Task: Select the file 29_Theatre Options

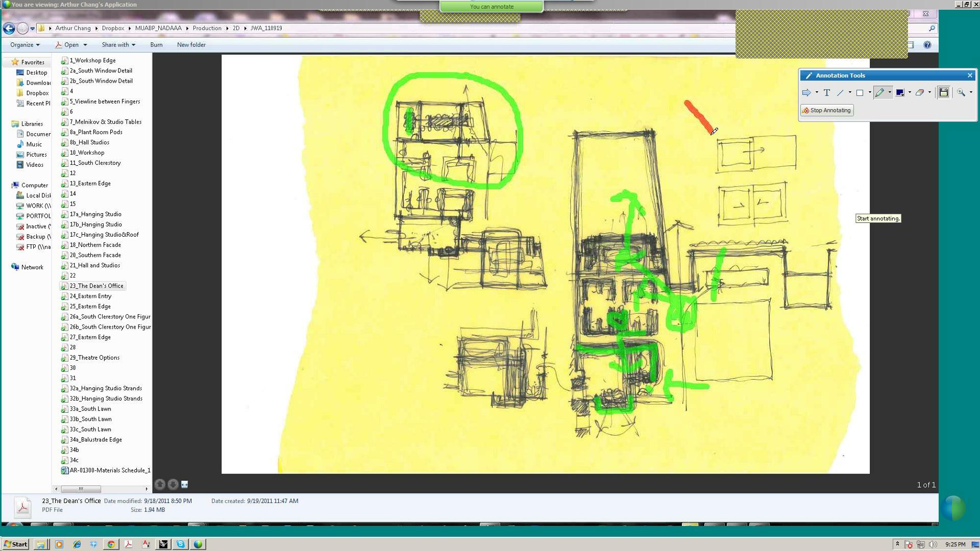Action: [x=90, y=358]
